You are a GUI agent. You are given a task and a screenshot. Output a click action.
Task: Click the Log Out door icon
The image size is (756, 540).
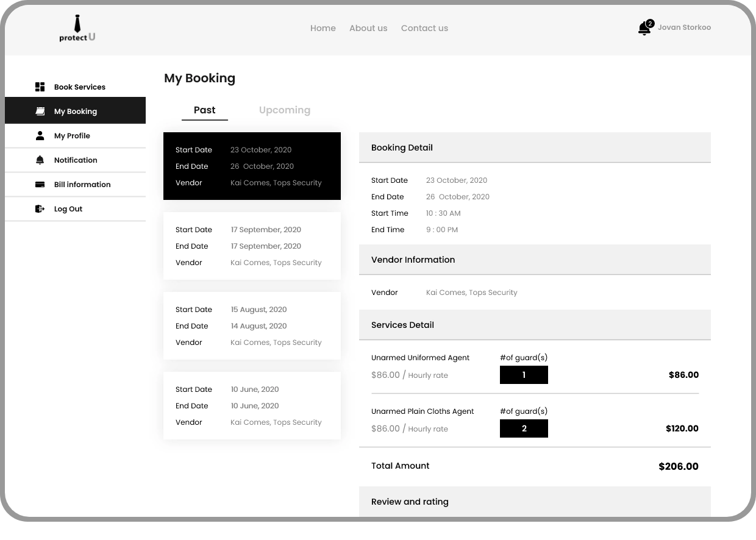(x=40, y=209)
